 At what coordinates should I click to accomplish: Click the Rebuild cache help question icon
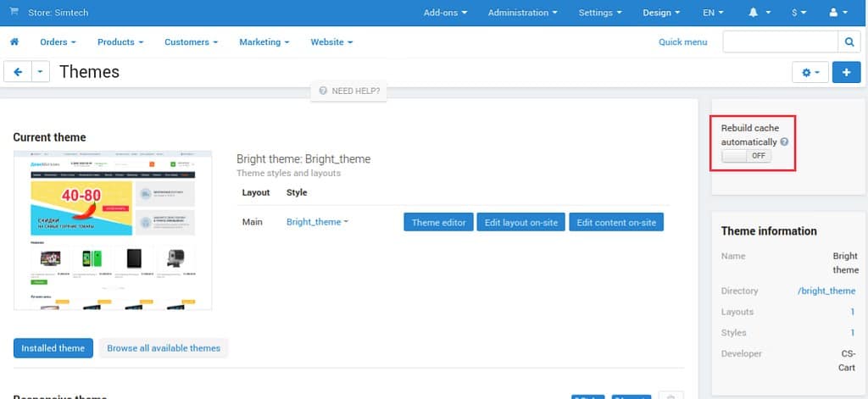(x=784, y=141)
